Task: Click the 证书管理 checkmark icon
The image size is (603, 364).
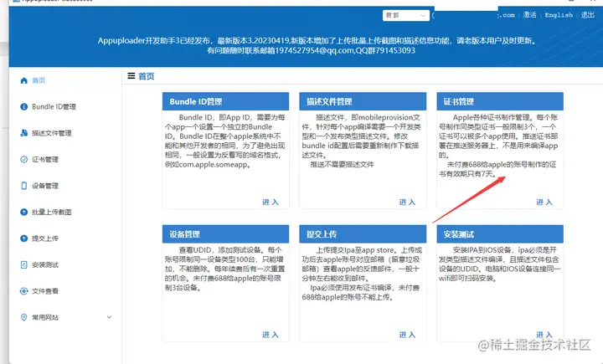Action: pyautogui.click(x=23, y=160)
